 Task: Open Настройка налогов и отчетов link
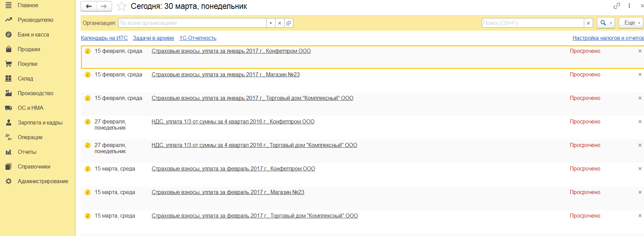tap(607, 38)
